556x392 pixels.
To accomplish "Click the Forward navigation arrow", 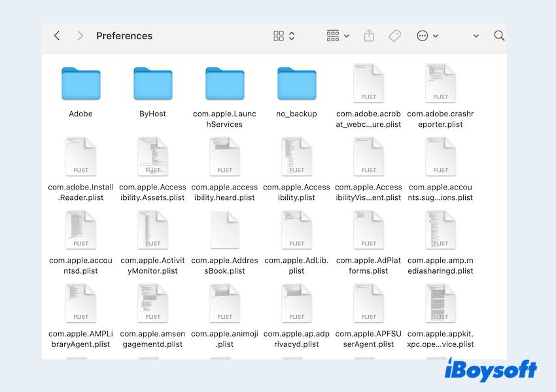I will [x=80, y=36].
